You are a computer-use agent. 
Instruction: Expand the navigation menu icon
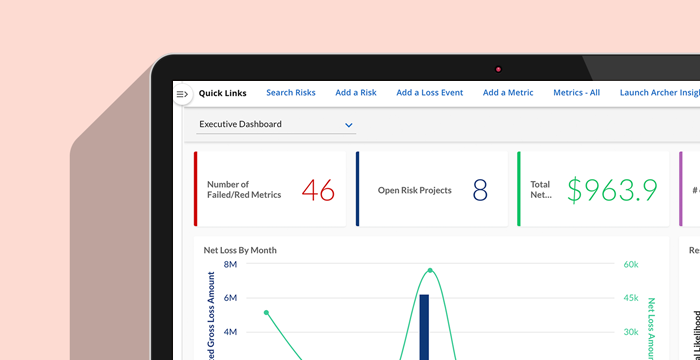182,94
